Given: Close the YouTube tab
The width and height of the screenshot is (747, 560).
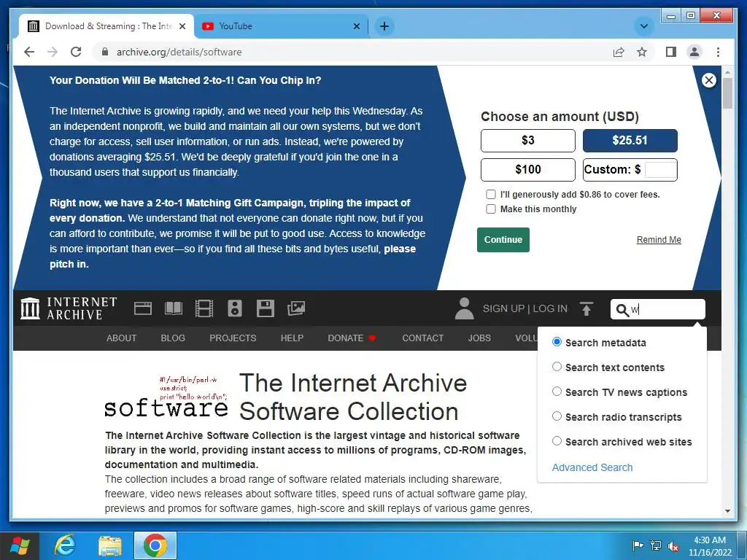Looking at the screenshot, I should click(356, 26).
